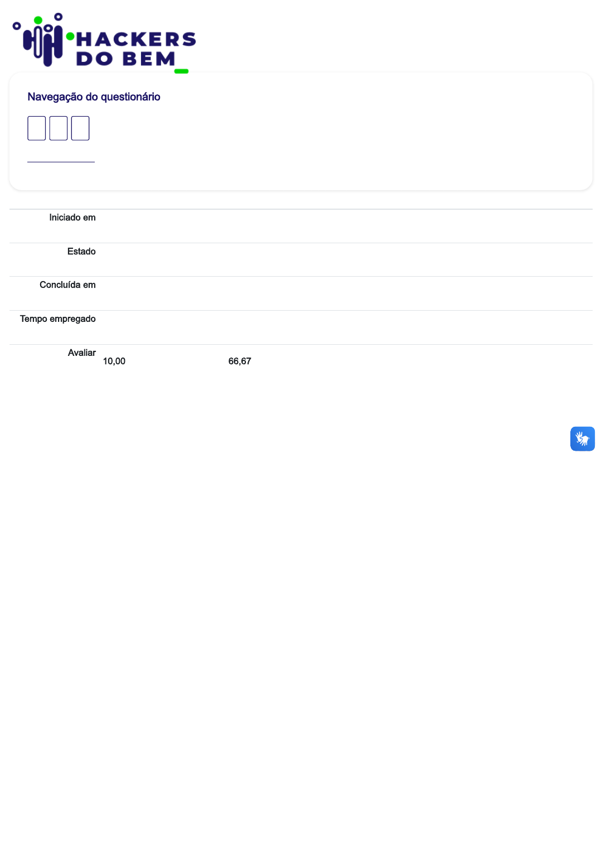This screenshot has width=601, height=868.
Task: Click the Iniciado em row label
Action: coord(72,218)
